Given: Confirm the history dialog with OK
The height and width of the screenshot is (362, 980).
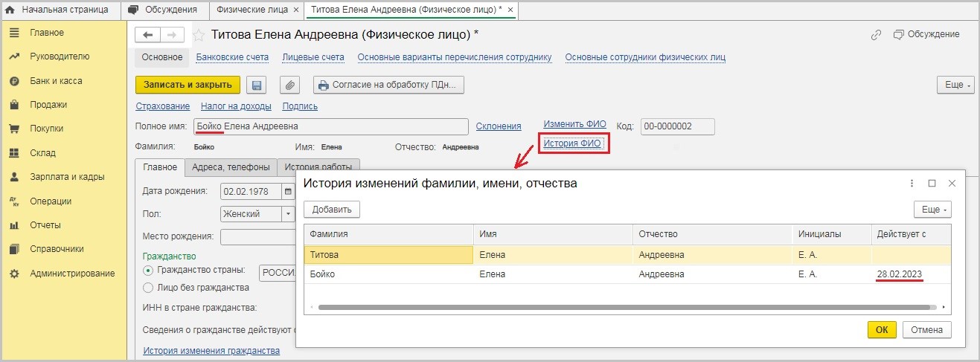Looking at the screenshot, I should tap(882, 330).
